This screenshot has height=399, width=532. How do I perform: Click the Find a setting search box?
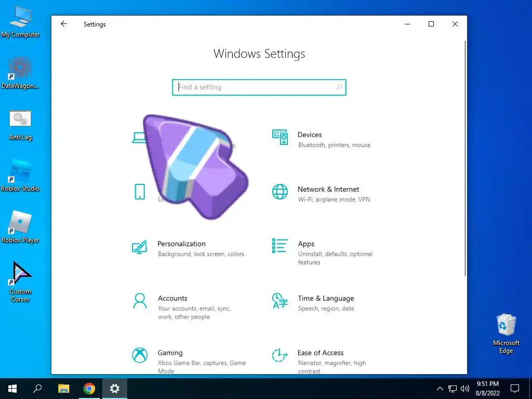[x=259, y=87]
